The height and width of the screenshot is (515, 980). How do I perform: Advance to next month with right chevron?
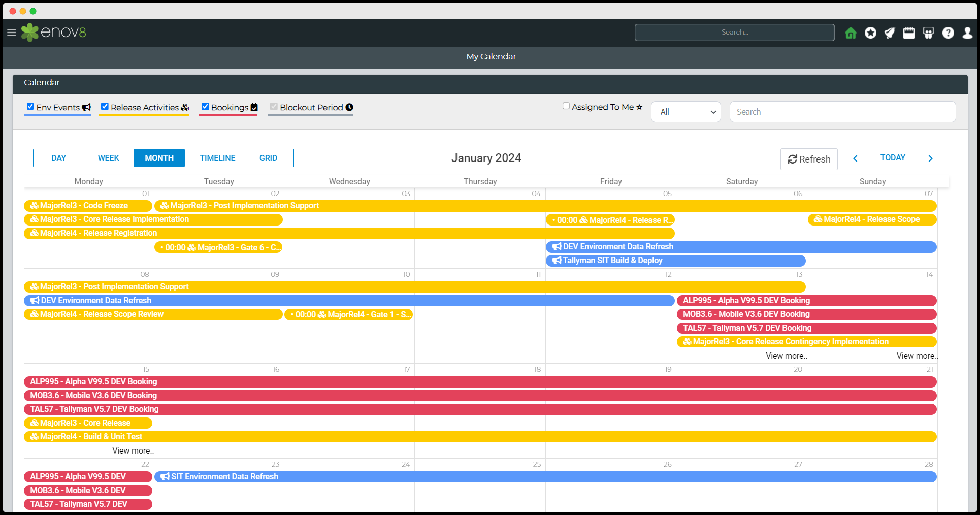pyautogui.click(x=930, y=158)
